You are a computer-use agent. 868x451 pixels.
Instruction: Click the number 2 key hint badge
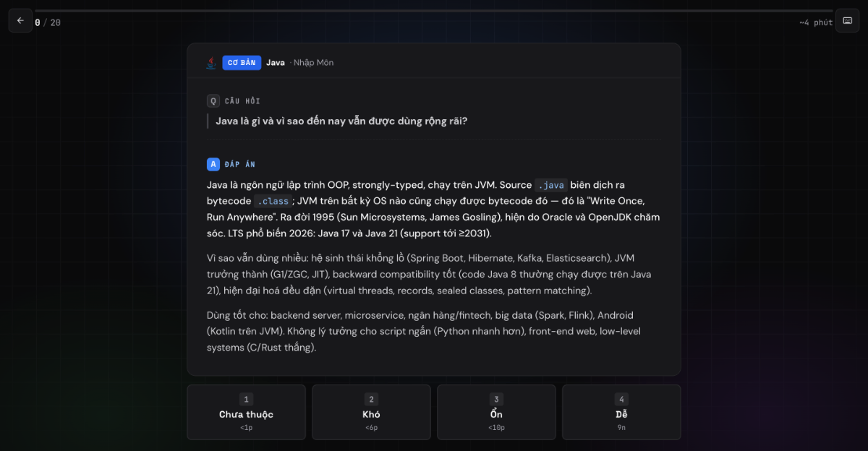(x=371, y=399)
